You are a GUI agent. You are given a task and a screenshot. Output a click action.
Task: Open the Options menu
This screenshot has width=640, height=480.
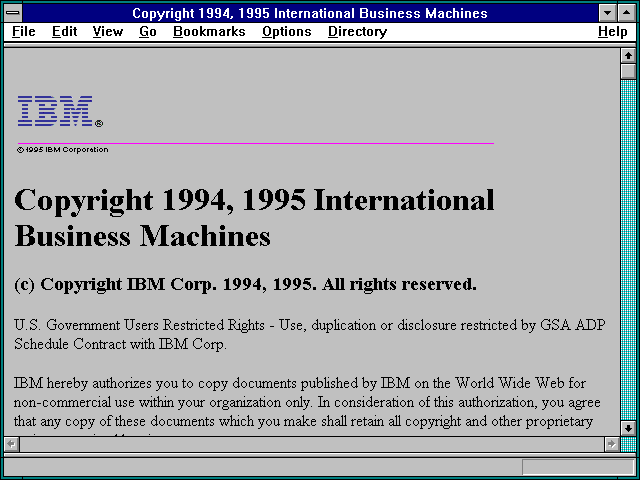point(287,31)
